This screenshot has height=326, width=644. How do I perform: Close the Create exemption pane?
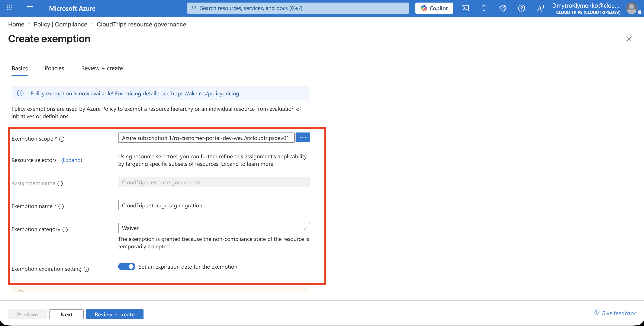[x=629, y=39]
